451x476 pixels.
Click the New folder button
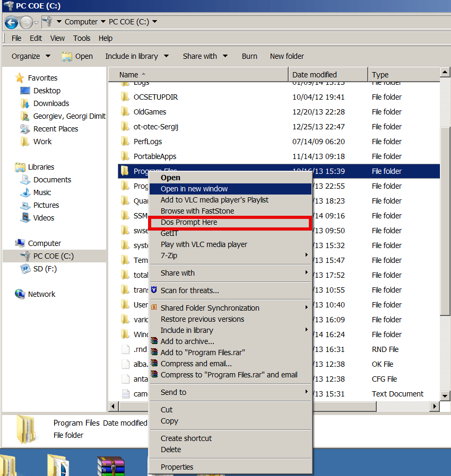click(x=287, y=57)
